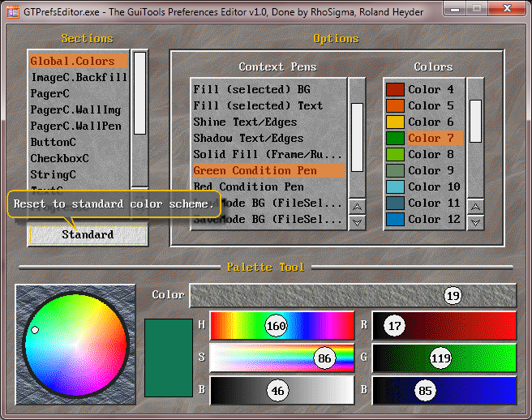Choose the Color 12 blue swatch
532x420 pixels.
click(395, 219)
